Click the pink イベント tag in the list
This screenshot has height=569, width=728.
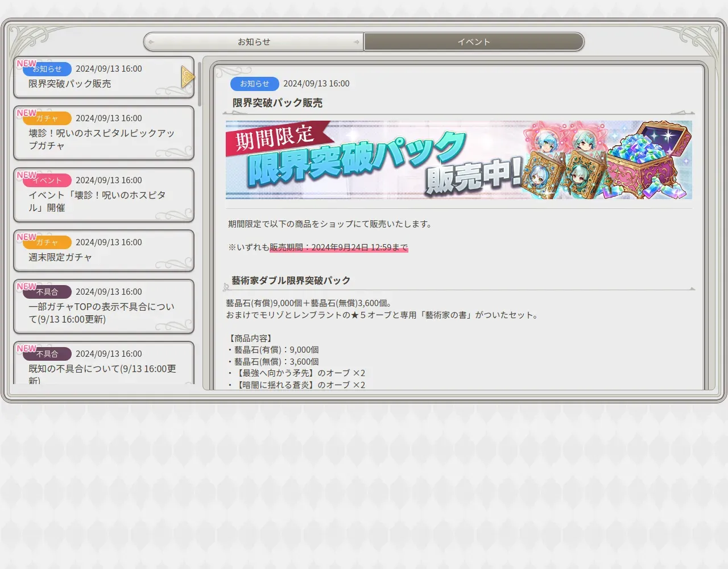click(47, 180)
